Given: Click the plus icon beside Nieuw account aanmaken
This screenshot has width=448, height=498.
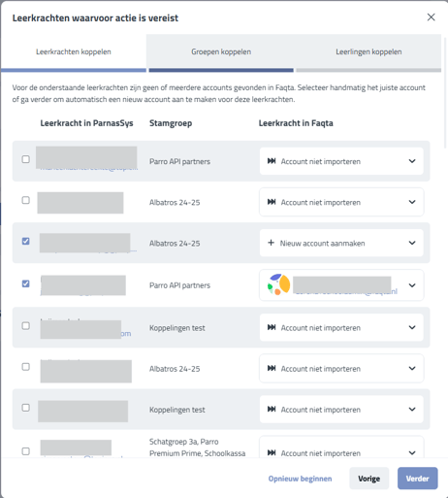Looking at the screenshot, I should click(272, 243).
